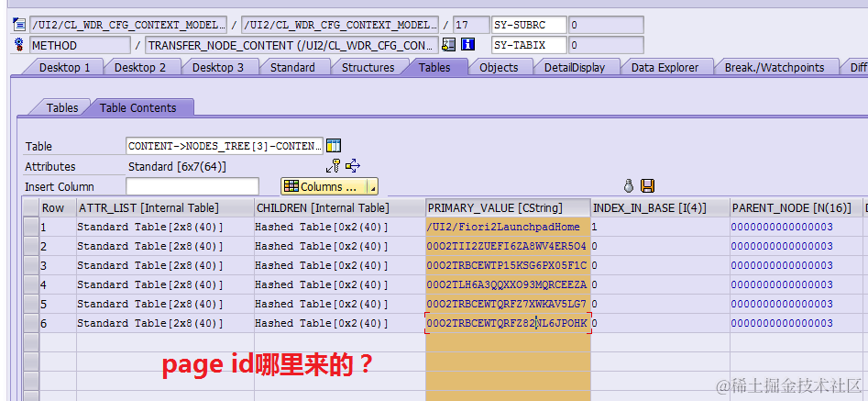Select row 1 using its row selector
The image size is (868, 401).
coord(31,227)
